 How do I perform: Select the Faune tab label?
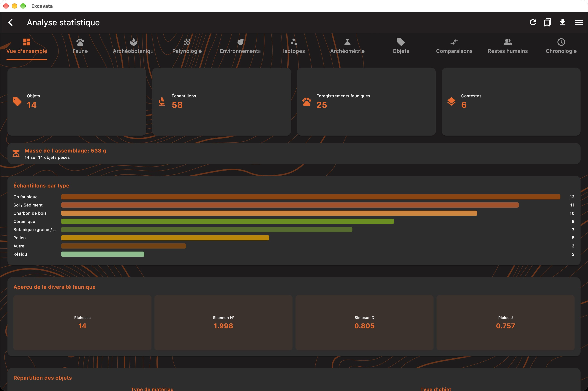(x=80, y=51)
